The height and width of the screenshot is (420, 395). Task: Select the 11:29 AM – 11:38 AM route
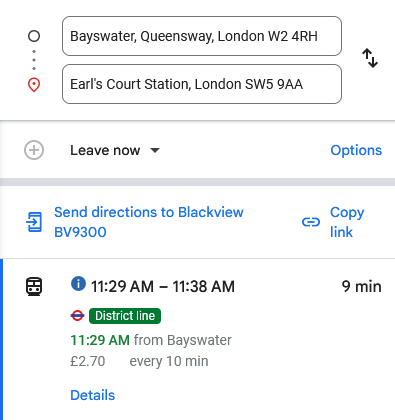click(x=163, y=286)
